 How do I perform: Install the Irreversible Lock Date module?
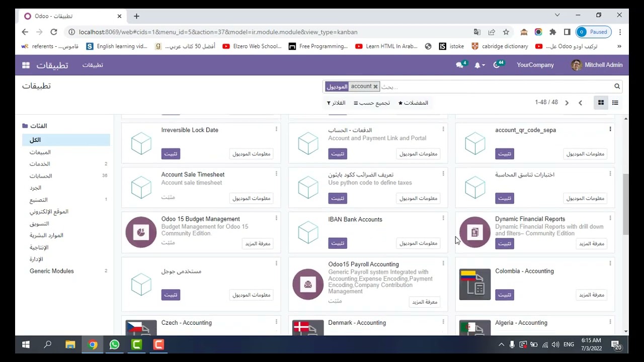click(x=171, y=154)
